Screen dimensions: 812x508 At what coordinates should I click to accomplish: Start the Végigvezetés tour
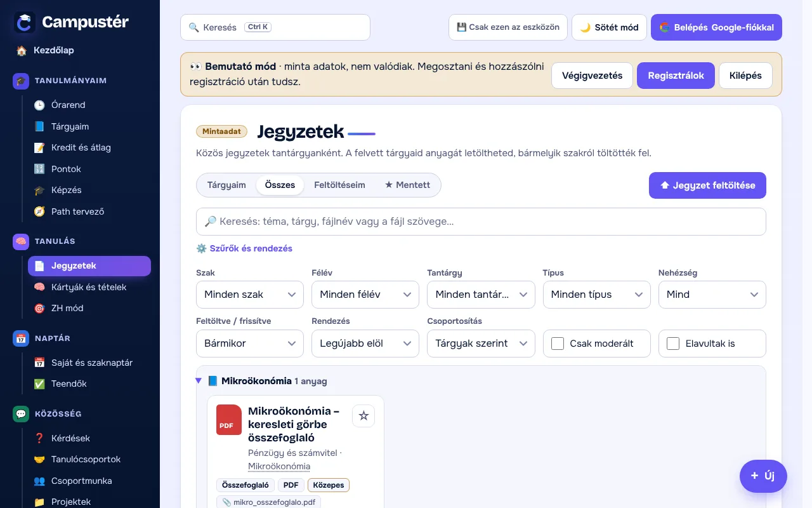pos(592,76)
